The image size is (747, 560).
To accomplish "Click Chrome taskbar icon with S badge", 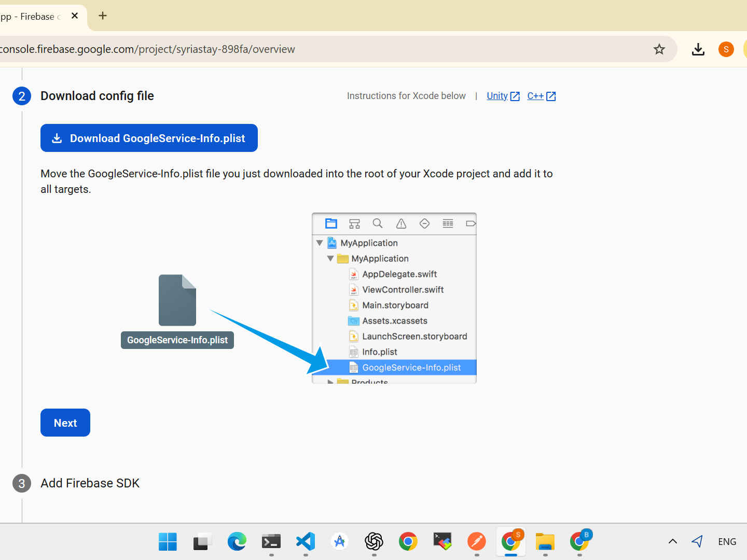I will coord(511,542).
